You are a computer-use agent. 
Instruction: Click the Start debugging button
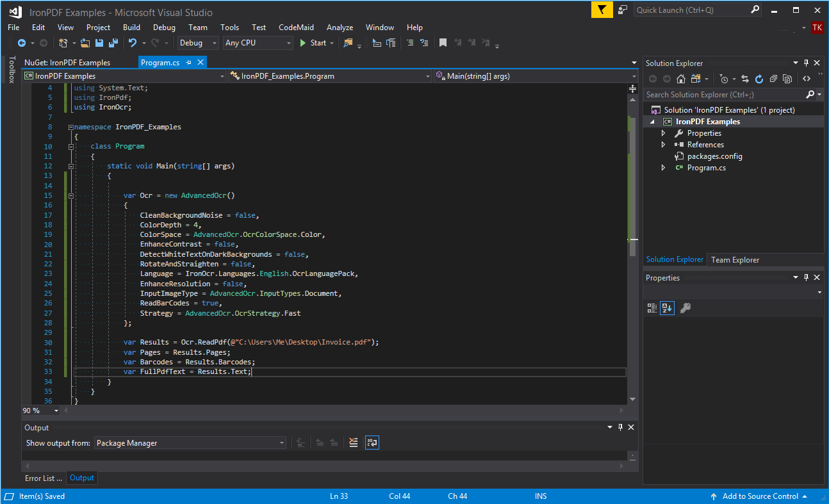coord(313,43)
